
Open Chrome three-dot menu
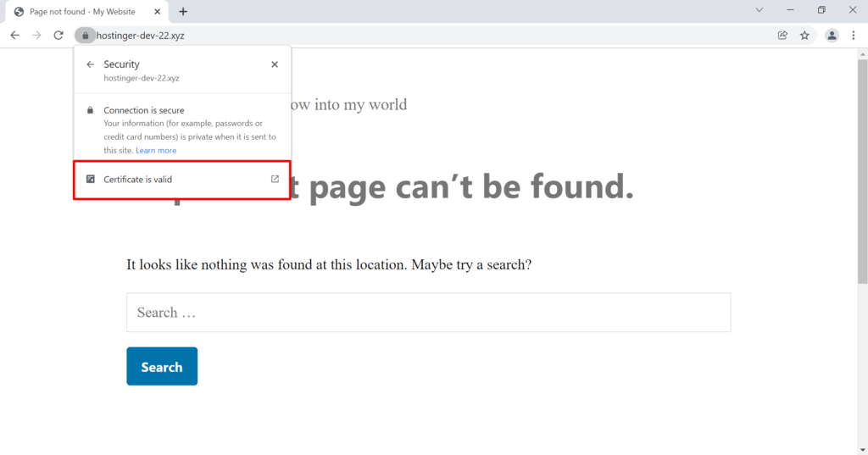click(x=854, y=36)
